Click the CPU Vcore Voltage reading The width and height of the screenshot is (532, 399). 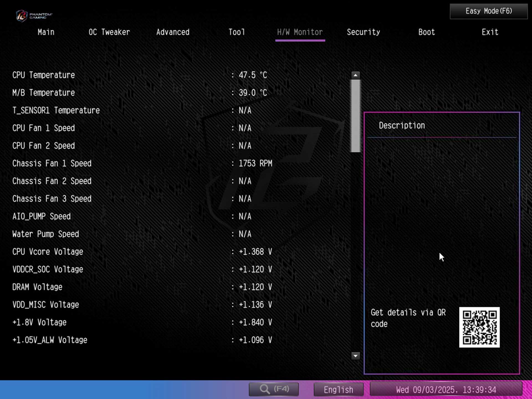[x=47, y=252]
